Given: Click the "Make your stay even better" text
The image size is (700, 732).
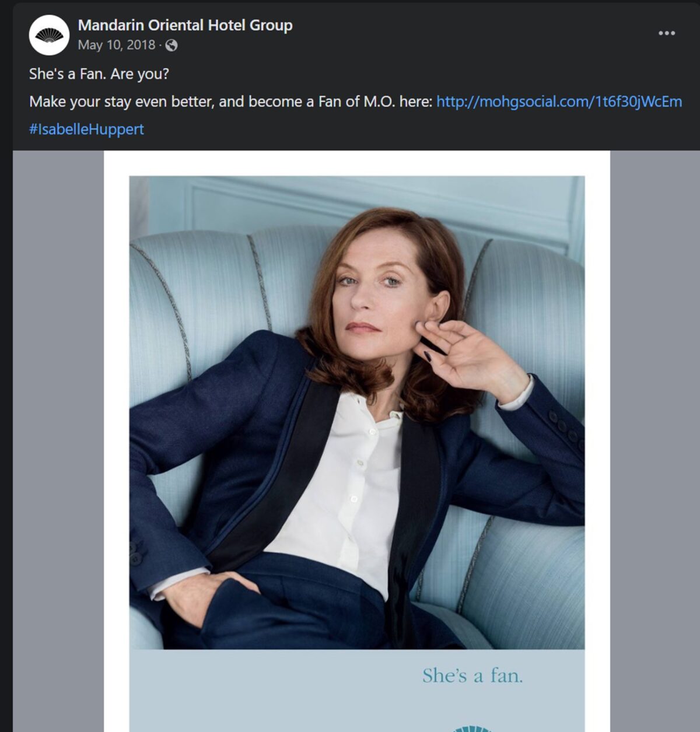Looking at the screenshot, I should click(123, 101).
